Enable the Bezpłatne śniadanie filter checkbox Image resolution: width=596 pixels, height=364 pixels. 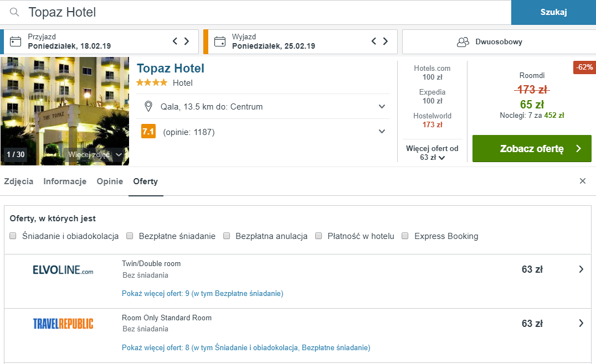click(130, 236)
